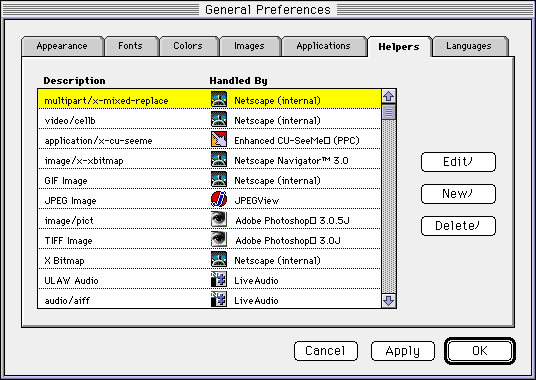Viewport: 536px width, 380px height.
Task: Click the Netscape icon in the X Bitmap row
Action: tap(219, 259)
